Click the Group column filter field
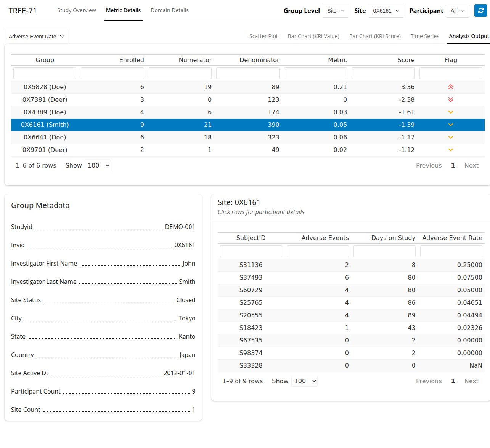This screenshot has height=448, width=490. [45, 73]
